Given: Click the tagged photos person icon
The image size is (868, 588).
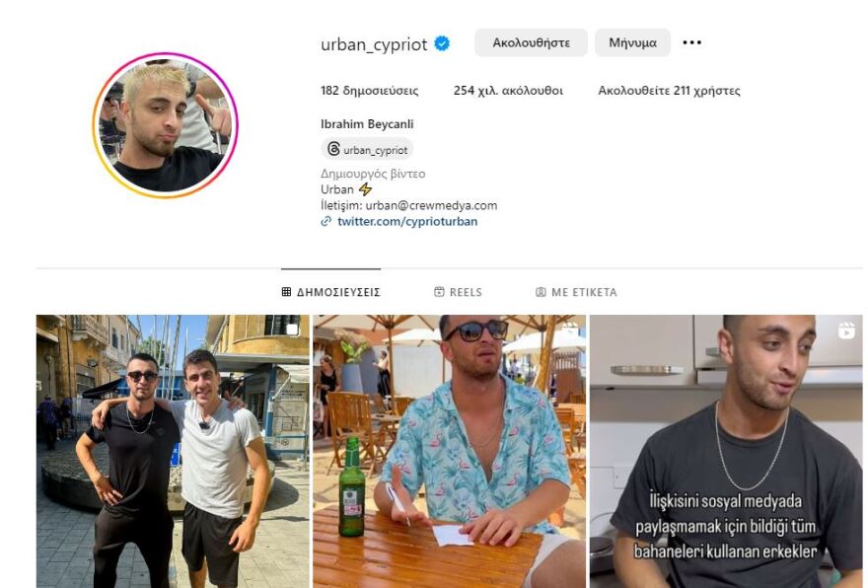Looking at the screenshot, I should point(541,292).
